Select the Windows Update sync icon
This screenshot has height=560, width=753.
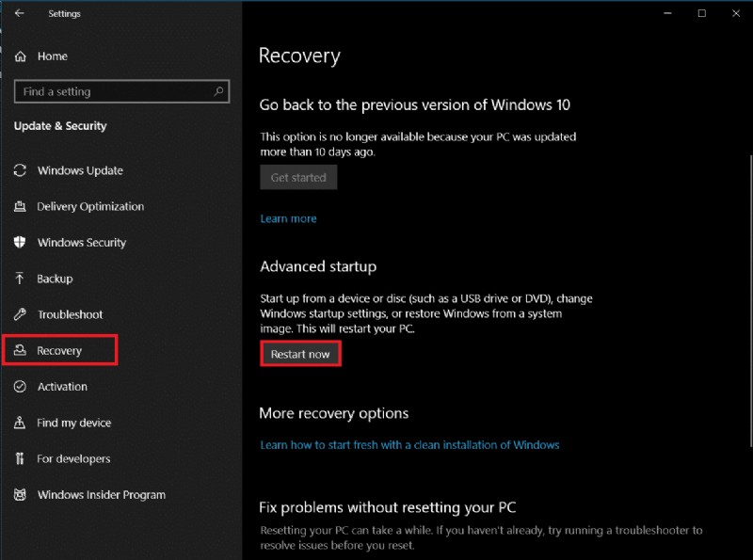click(21, 170)
